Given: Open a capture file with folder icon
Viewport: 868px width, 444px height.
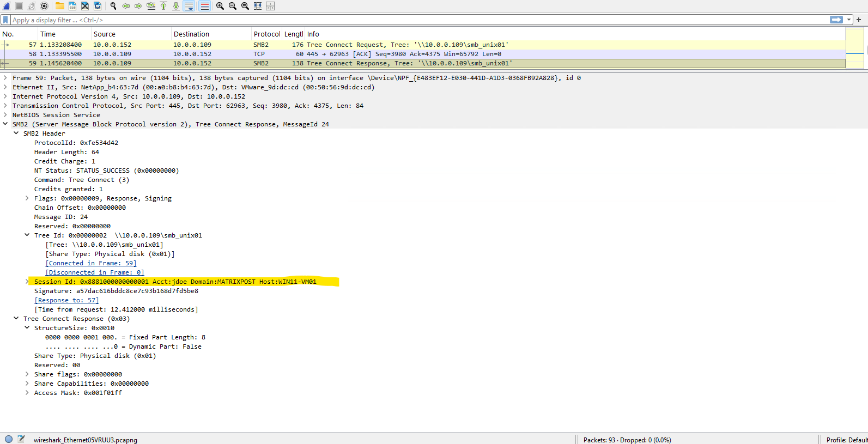Looking at the screenshot, I should (x=60, y=6).
